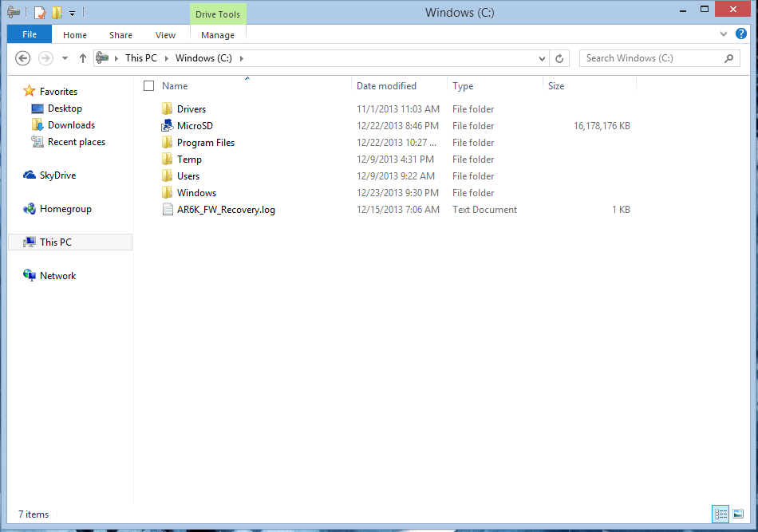
Task: Switch to the View ribbon tab
Action: pos(165,35)
